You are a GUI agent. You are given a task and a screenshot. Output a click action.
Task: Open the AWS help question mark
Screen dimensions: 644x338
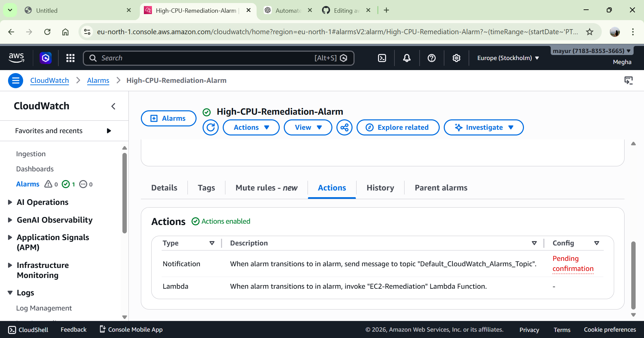pyautogui.click(x=432, y=58)
